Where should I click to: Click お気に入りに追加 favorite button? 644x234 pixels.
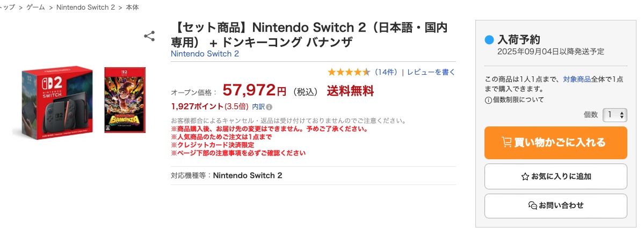555,176
